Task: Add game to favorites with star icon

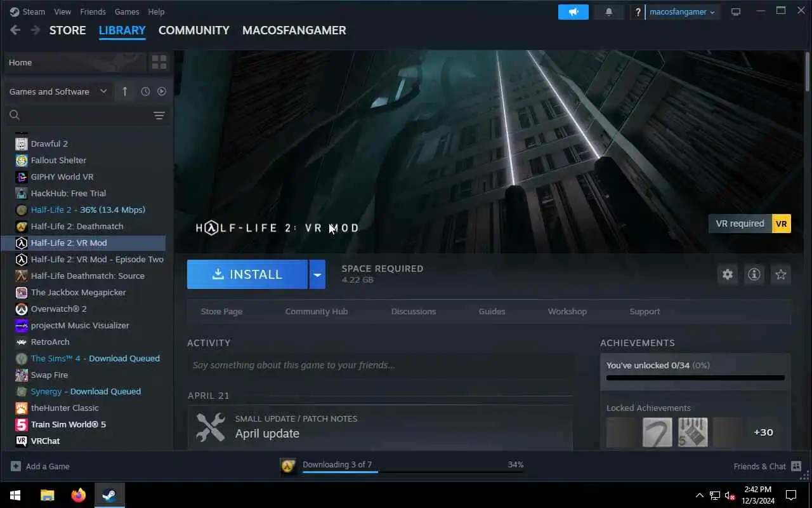Action: (781, 274)
